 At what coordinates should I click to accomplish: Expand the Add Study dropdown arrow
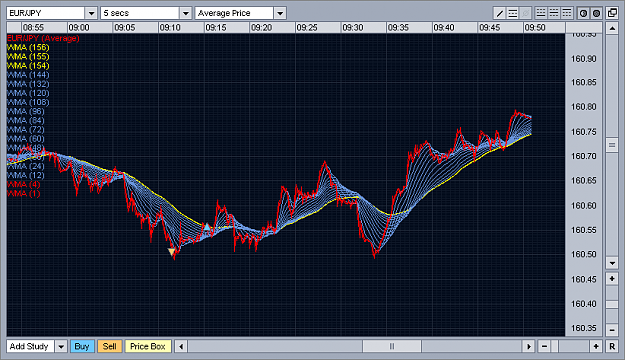point(61,346)
